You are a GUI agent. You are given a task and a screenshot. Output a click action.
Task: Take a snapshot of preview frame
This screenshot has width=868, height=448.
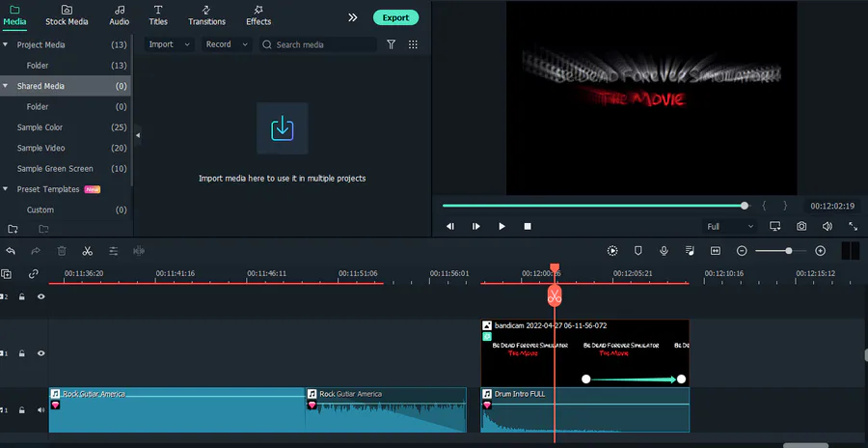pyautogui.click(x=801, y=226)
